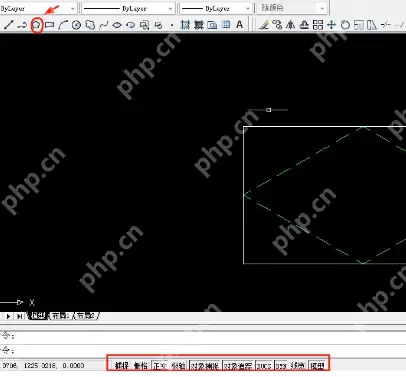Click the Insert Block icon
The image size is (406, 377).
click(144, 25)
